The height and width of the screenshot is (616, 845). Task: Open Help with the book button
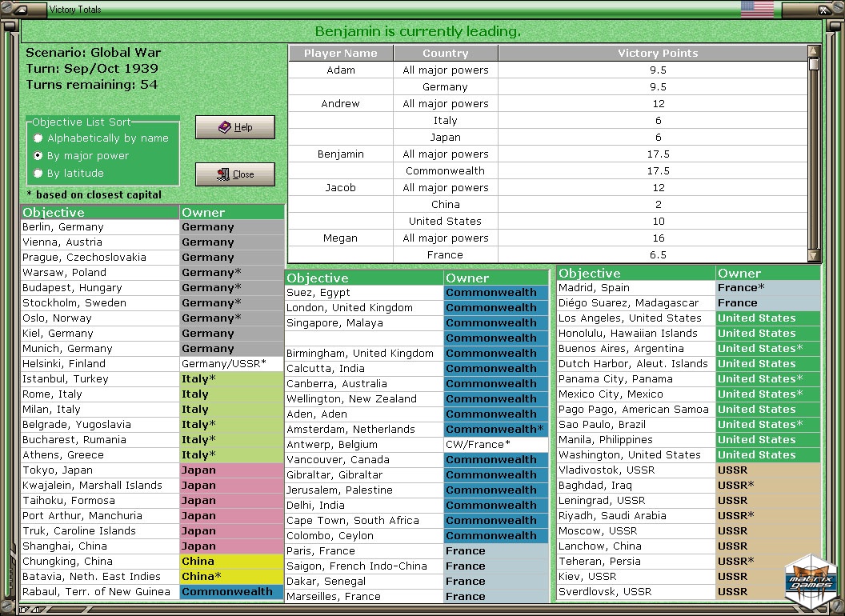tap(235, 127)
